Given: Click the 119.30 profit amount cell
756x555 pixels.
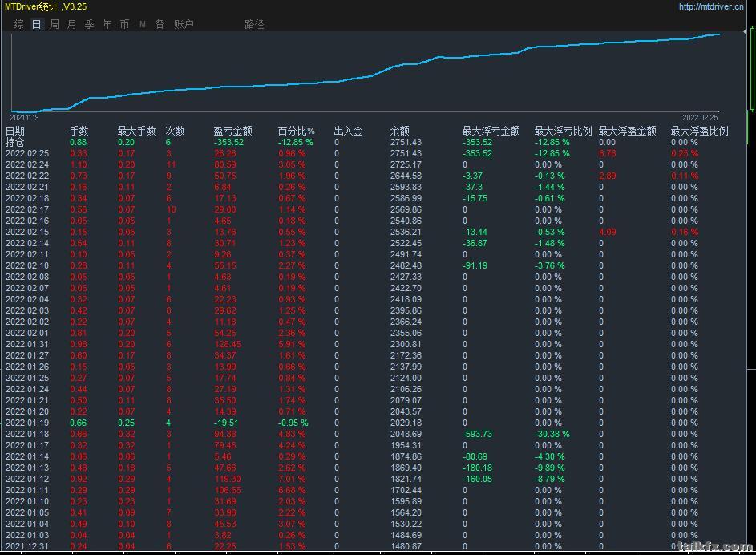Looking at the screenshot, I should tap(228, 479).
